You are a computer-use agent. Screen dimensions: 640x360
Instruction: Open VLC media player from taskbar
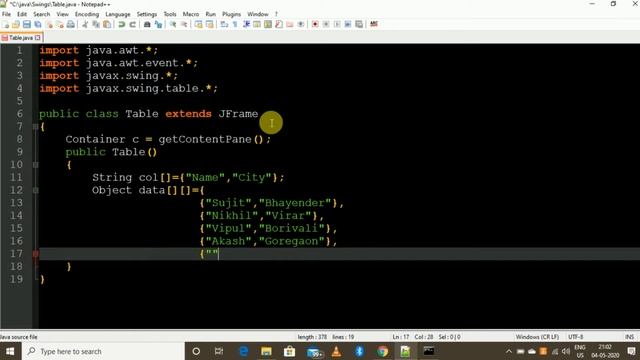[336, 351]
